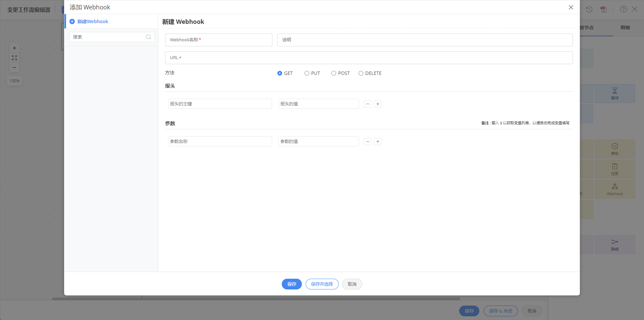Add parameter row with plus button
This screenshot has height=320, width=644.
click(378, 141)
